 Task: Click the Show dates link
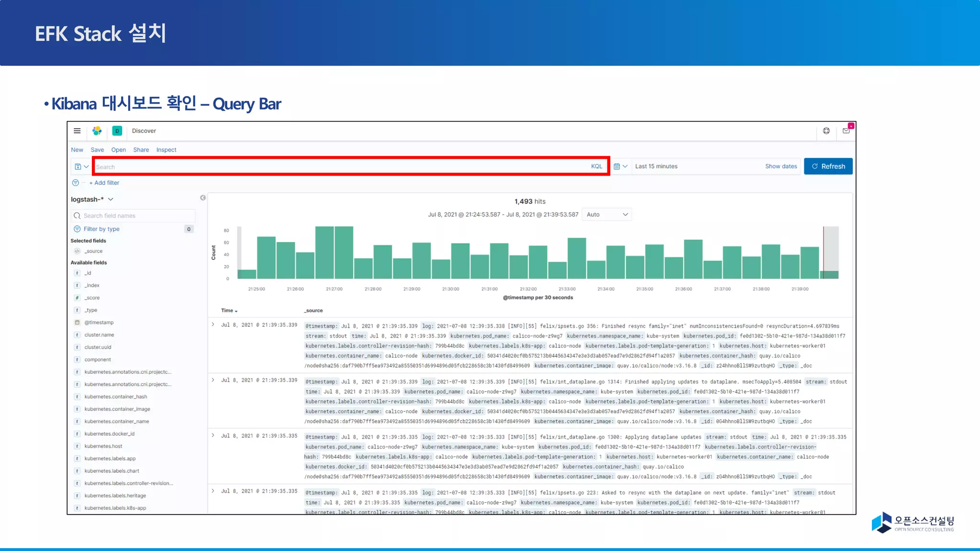pyautogui.click(x=780, y=166)
